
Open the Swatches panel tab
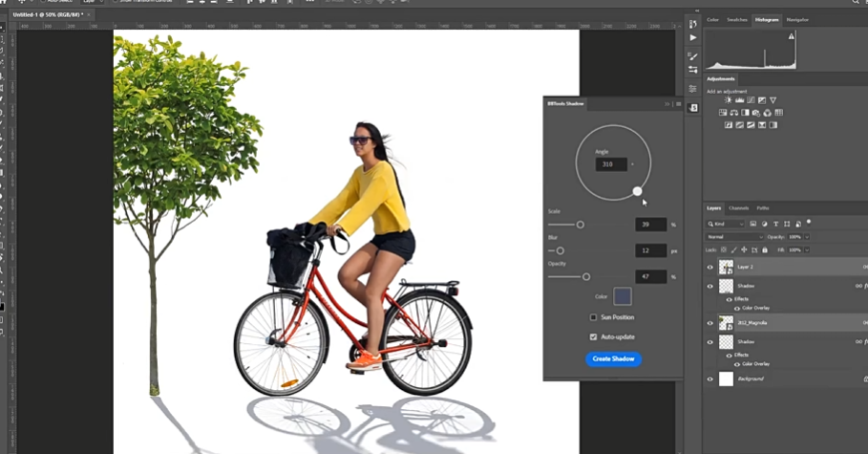tap(737, 19)
